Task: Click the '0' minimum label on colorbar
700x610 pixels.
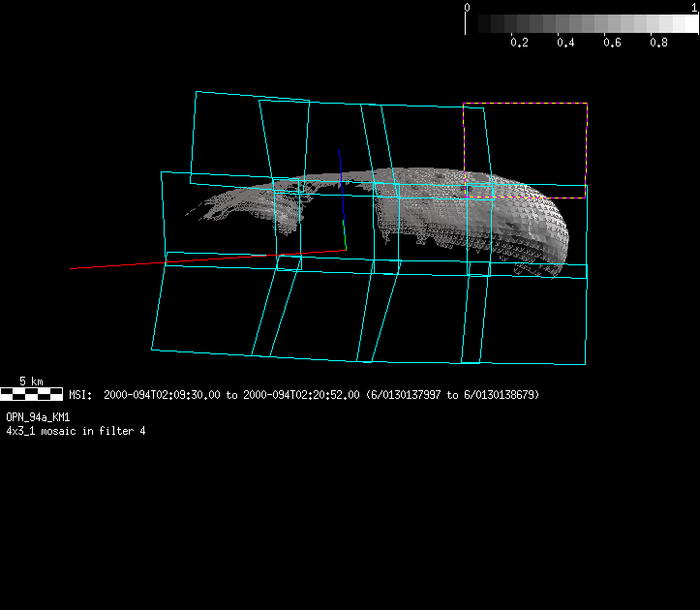Action: pyautogui.click(x=468, y=8)
